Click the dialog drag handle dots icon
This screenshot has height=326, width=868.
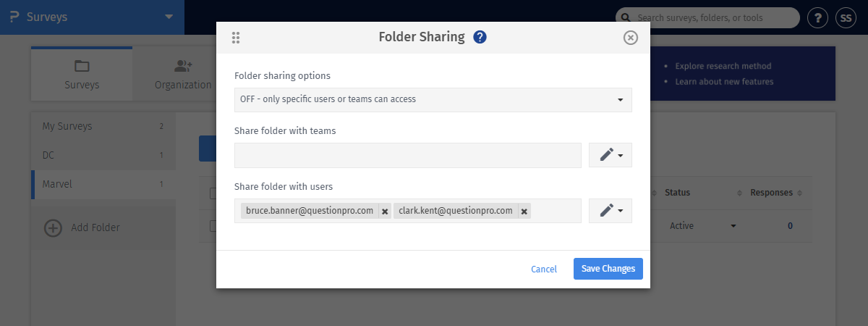point(236,38)
